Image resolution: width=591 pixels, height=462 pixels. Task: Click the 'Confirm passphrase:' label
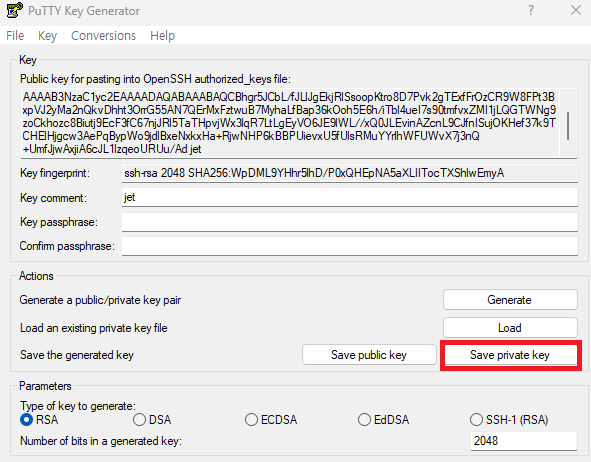coord(67,246)
